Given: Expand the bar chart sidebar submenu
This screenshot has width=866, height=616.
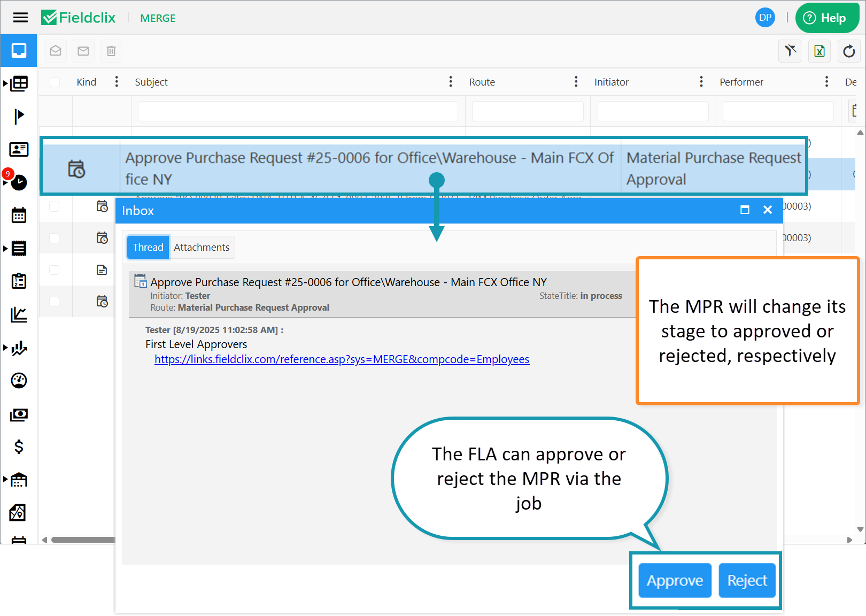Looking at the screenshot, I should pos(5,348).
